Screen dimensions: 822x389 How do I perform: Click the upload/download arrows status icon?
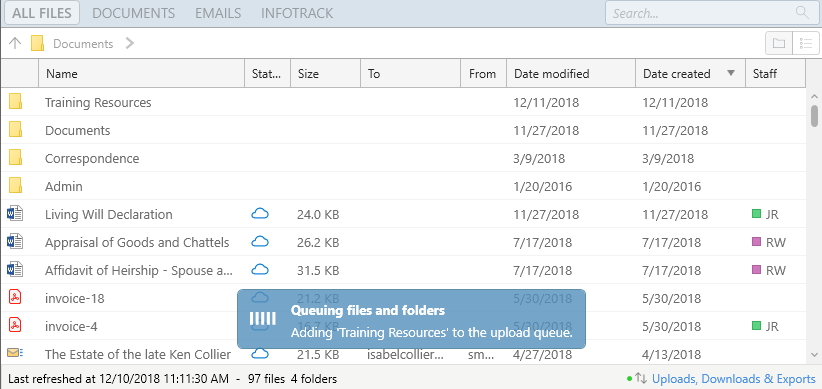pos(641,379)
